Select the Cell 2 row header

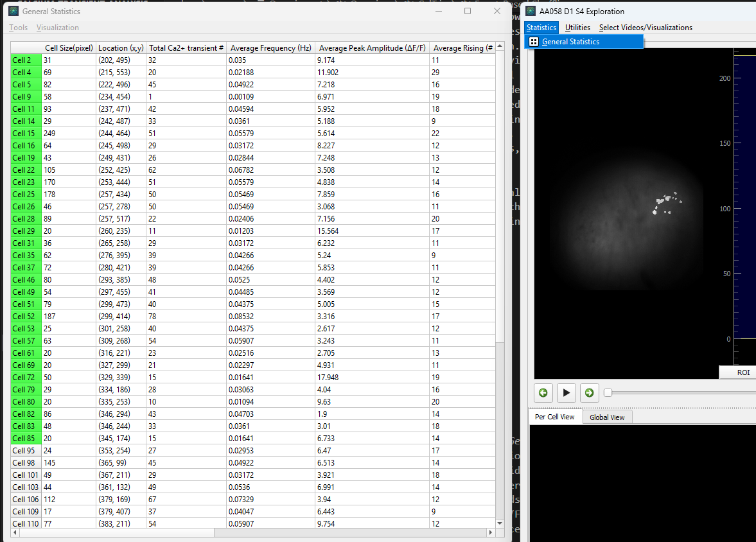click(26, 60)
